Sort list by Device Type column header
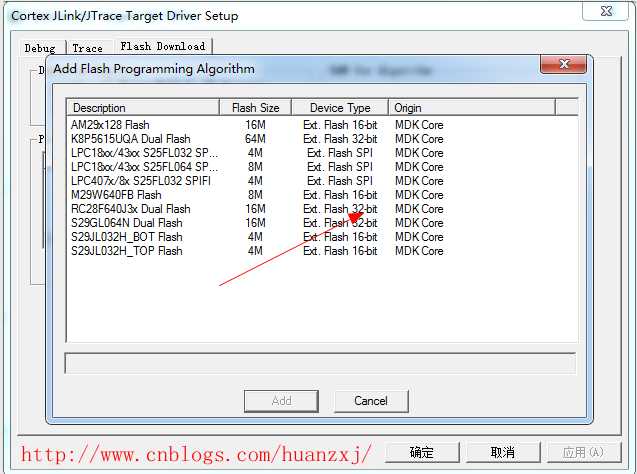Viewport: 637px width, 474px height. pyautogui.click(x=340, y=108)
